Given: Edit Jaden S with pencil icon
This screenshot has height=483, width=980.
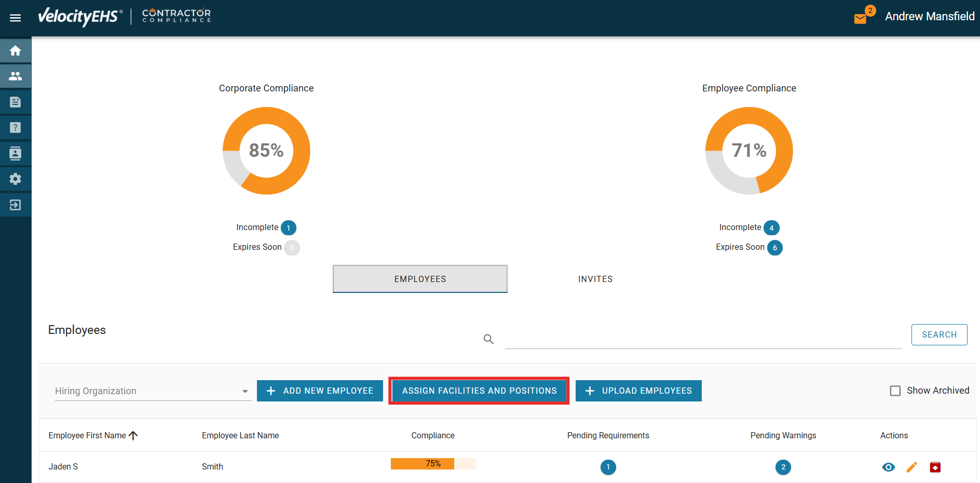Looking at the screenshot, I should point(911,467).
